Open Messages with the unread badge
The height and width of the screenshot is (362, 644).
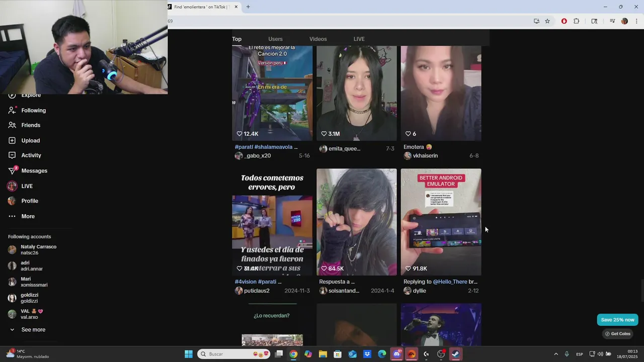click(34, 170)
